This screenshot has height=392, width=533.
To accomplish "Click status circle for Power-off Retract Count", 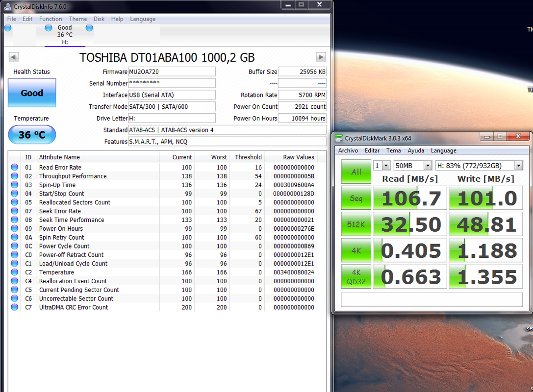I will point(15,255).
